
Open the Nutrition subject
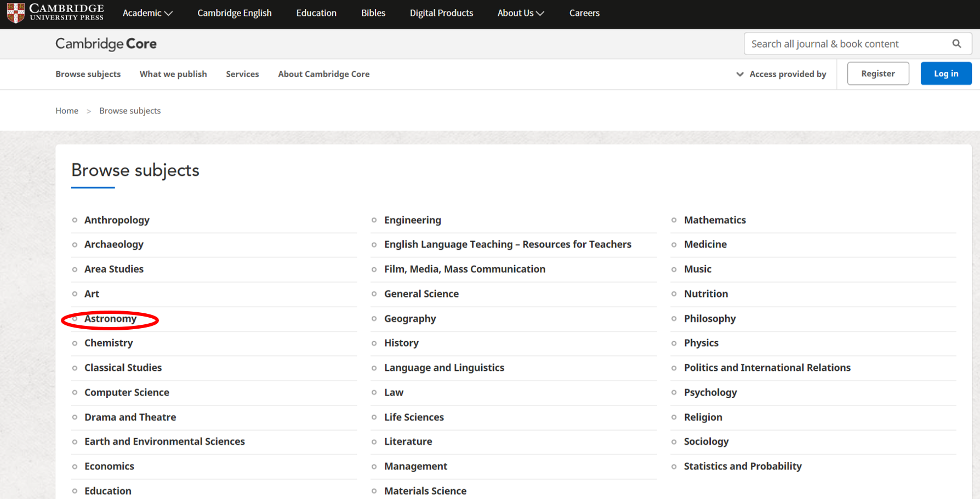click(706, 294)
